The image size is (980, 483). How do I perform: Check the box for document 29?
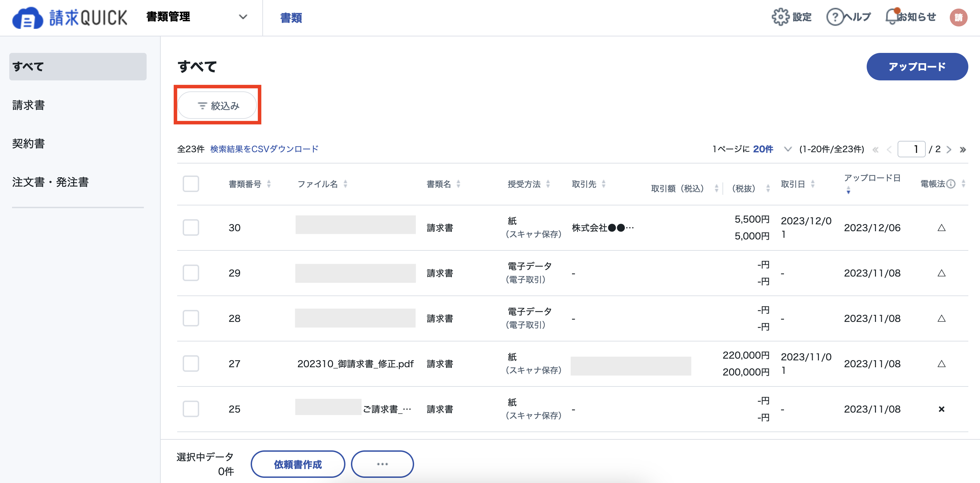[x=191, y=273]
